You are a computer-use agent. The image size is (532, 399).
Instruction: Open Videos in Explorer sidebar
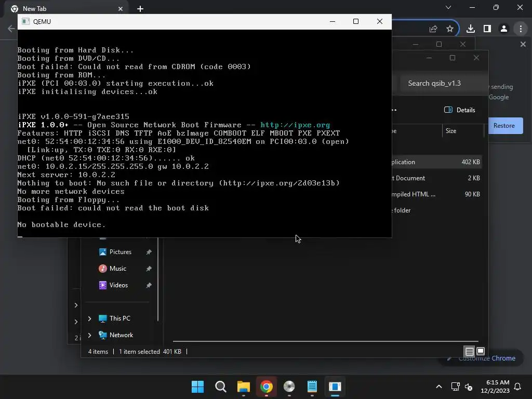point(118,285)
